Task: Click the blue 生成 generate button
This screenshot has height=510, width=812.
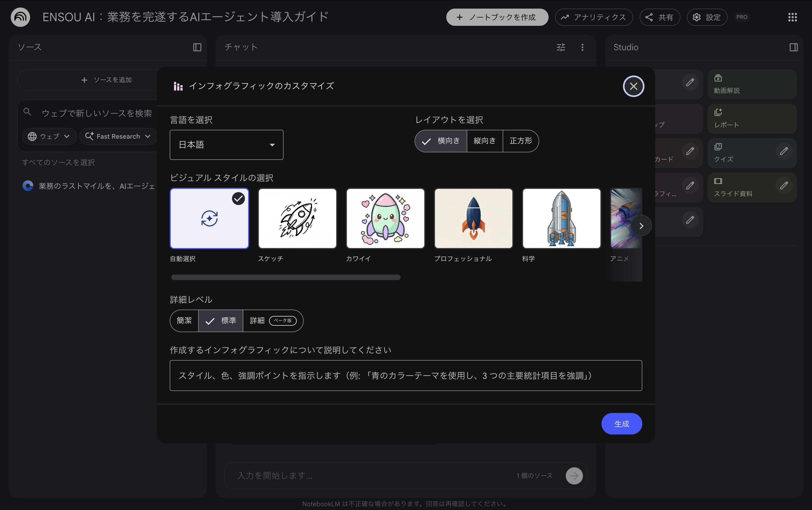Action: point(621,424)
